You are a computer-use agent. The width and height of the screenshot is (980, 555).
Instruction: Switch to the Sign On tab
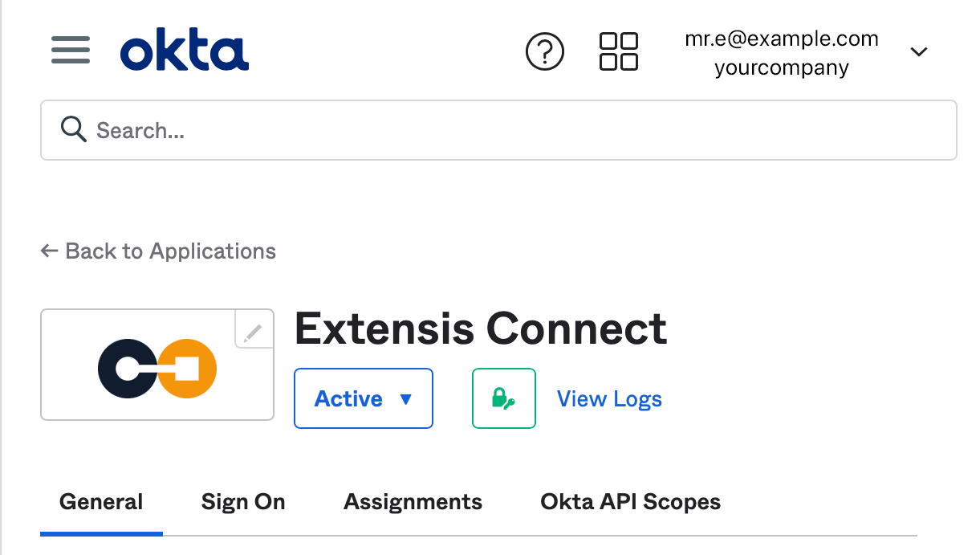pyautogui.click(x=243, y=502)
